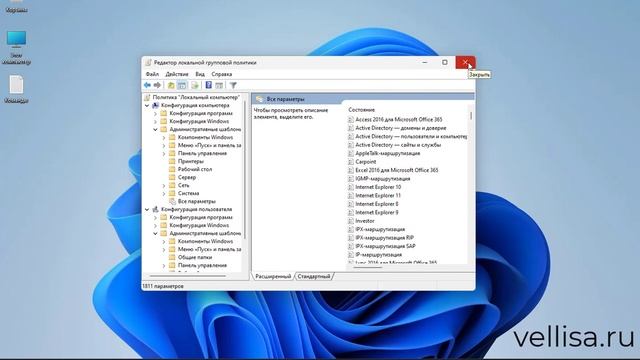The image size is (640, 360).
Task: Collapse Административные шаблоны under Конфигурация компьютера
Action: [155, 129]
